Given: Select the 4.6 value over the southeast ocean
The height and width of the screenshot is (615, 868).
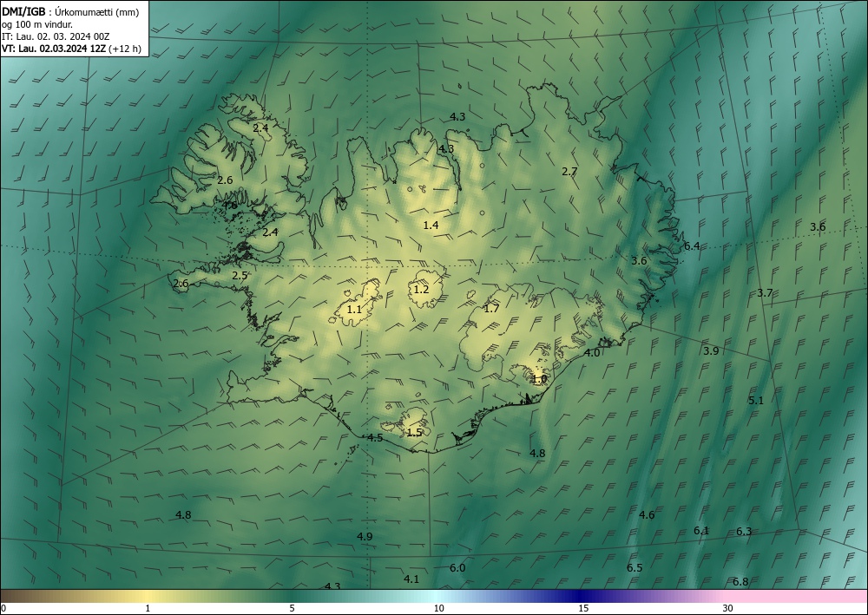Looking at the screenshot, I should click(x=648, y=515).
